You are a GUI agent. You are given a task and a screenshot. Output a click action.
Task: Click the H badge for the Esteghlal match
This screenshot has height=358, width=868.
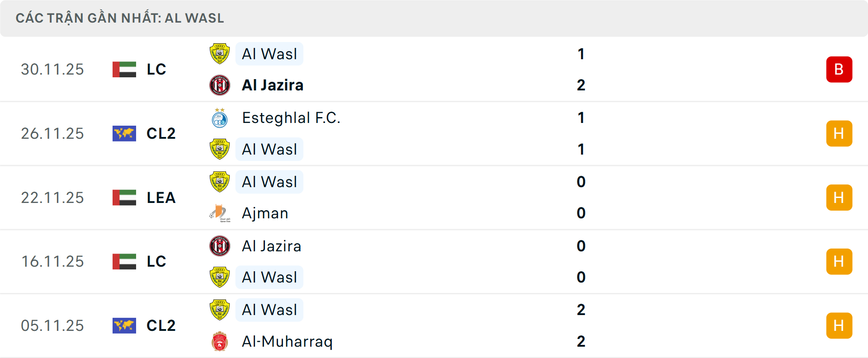tap(840, 133)
